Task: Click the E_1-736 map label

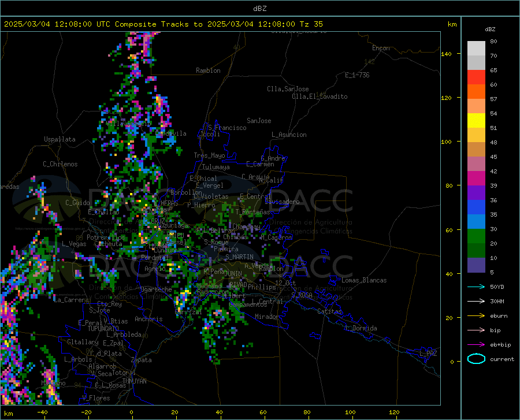Action: [x=357, y=75]
